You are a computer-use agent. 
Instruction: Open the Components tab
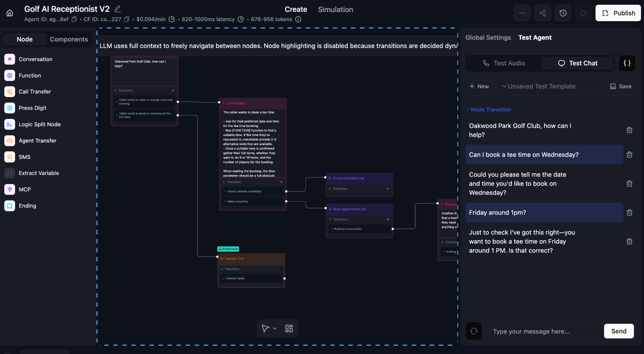[x=69, y=39]
